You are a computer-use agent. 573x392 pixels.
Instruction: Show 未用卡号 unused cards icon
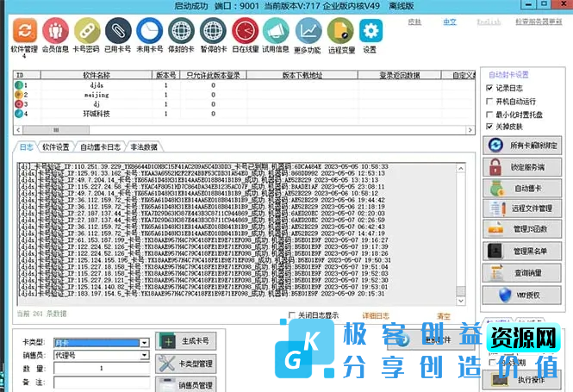pos(149,31)
